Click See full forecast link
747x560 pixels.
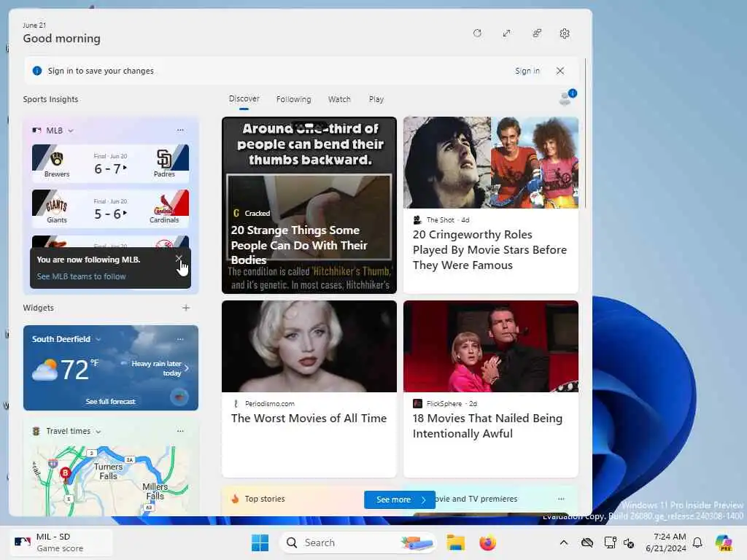pyautogui.click(x=111, y=402)
